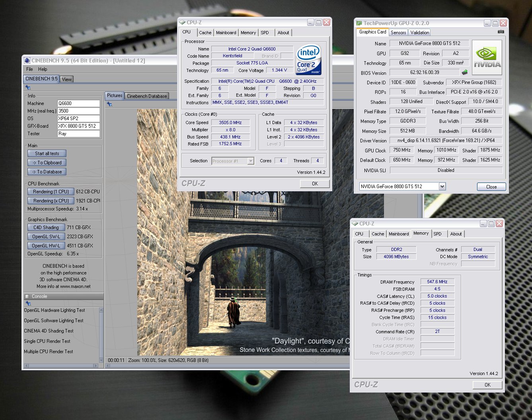The width and height of the screenshot is (532, 420).
Task: Switch to the Sensors tab in GPU-Z
Action: (398, 33)
